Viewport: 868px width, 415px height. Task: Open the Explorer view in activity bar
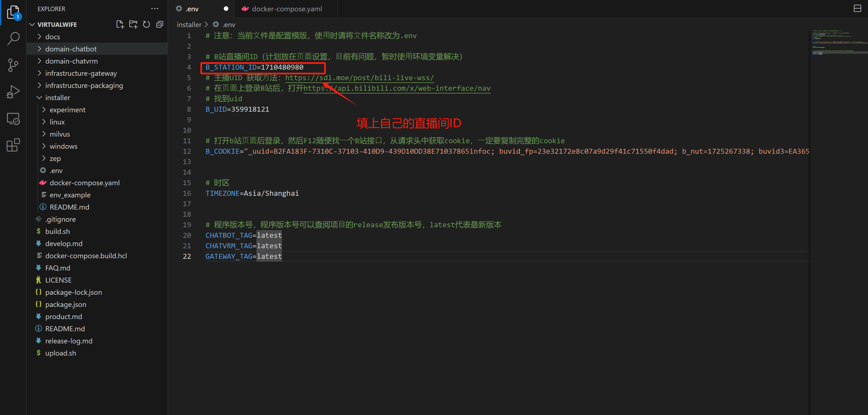coord(13,12)
